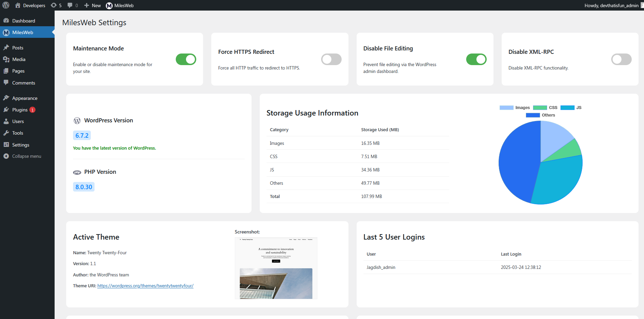Click the Collapse menu arrow icon

(6, 156)
